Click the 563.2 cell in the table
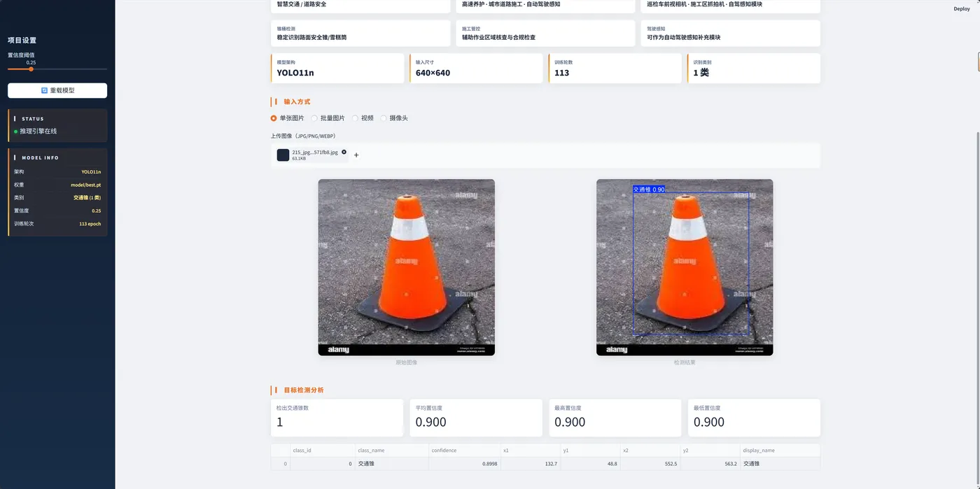This screenshot has width=980, height=489. pyautogui.click(x=710, y=464)
